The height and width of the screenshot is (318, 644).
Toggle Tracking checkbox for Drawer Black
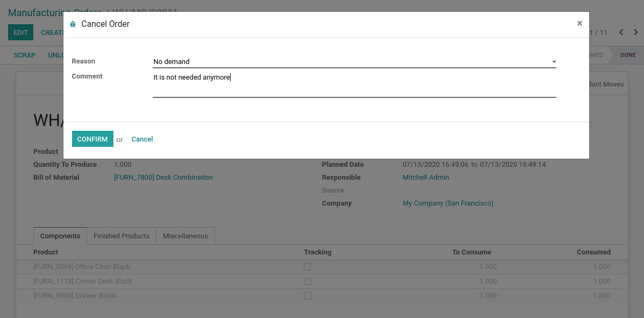pos(307,296)
